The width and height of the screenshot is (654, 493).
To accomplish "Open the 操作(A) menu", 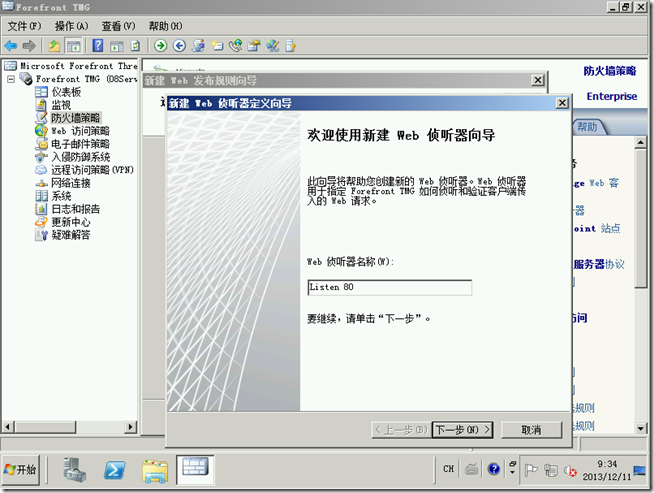I will tap(71, 26).
